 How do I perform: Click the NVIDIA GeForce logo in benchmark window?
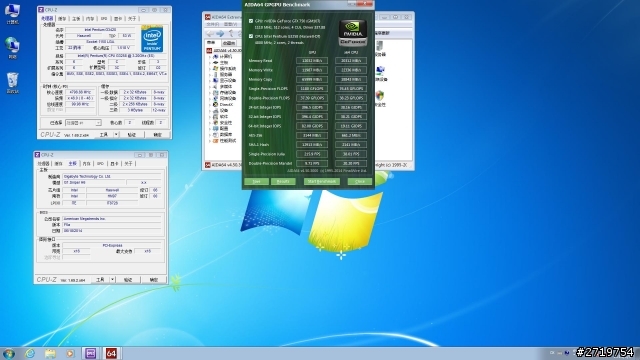coord(353,33)
